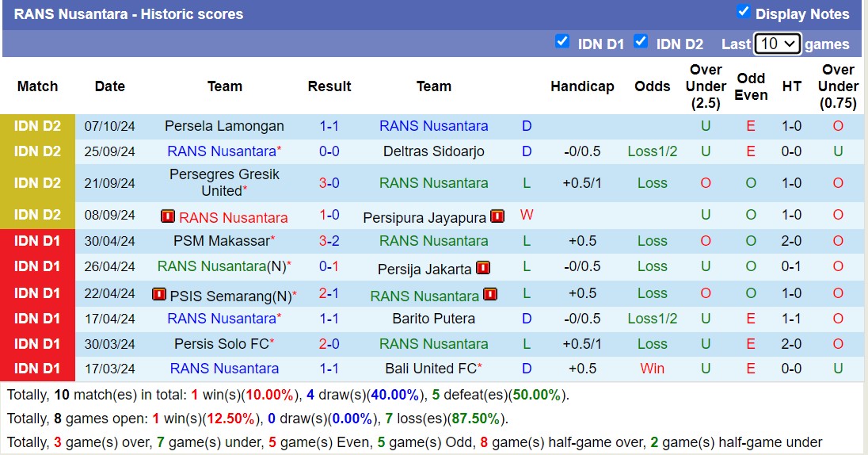Select Bali United FC team link
Screen dimensions: 868x455
tap(431, 369)
